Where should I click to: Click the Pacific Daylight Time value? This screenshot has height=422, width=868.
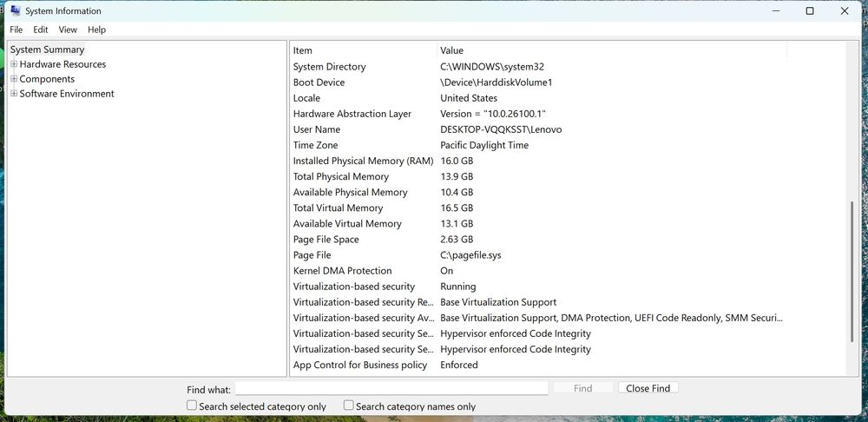(484, 145)
